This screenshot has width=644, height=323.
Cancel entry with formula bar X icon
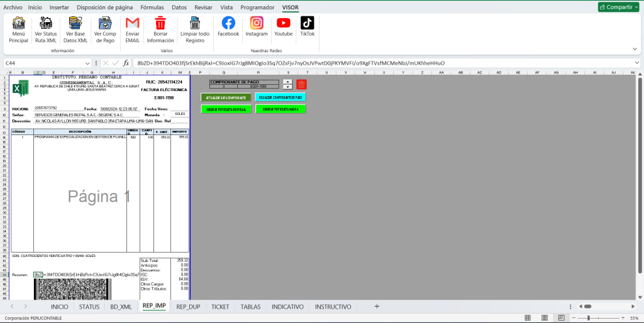click(106, 63)
